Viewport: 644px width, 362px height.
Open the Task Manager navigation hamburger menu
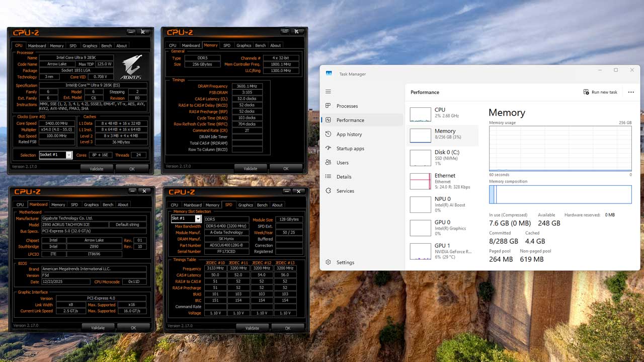(x=328, y=92)
